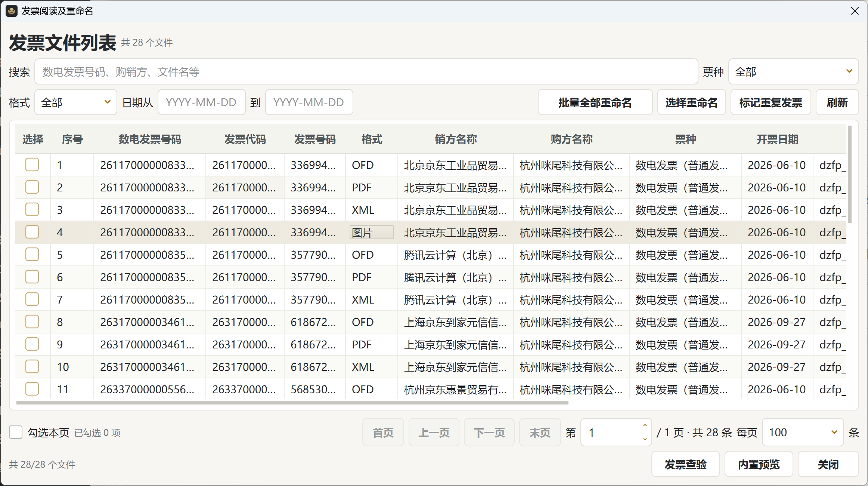Click the 日期从 start date field
Screen dimensions: 868x486
pos(201,102)
